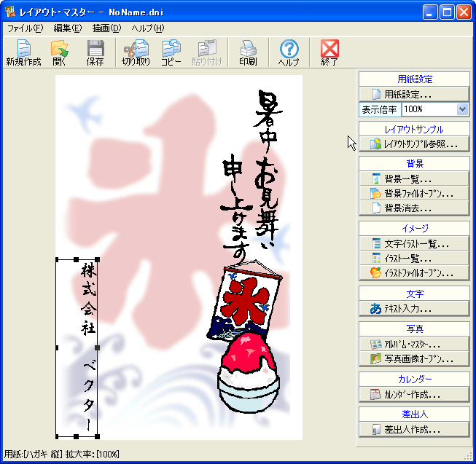This screenshot has height=464, width=476.
Task: Open the ファイル(F) menu
Action: (x=26, y=28)
